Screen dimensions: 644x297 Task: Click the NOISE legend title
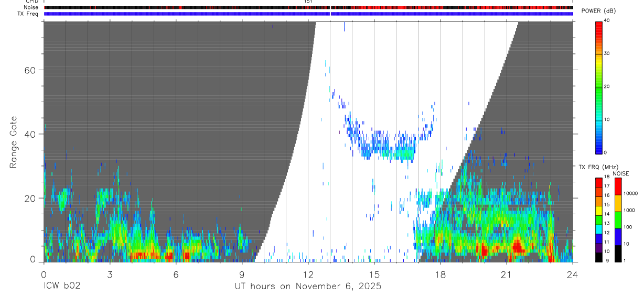click(620, 173)
